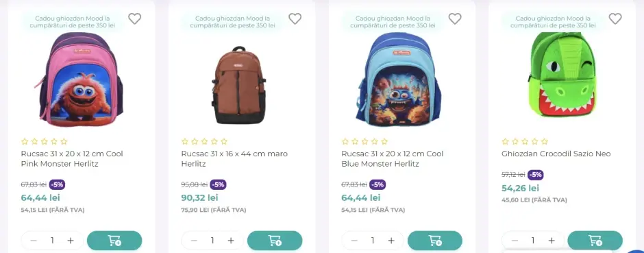The width and height of the screenshot is (644, 253).
Task: Increase quantity for Pink Monster backpack
Action: 71,241
